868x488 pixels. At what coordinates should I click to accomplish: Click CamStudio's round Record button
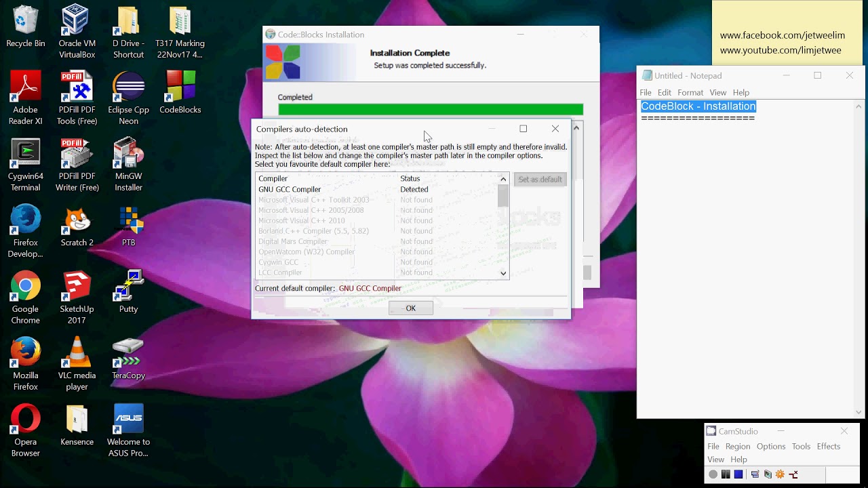713,474
